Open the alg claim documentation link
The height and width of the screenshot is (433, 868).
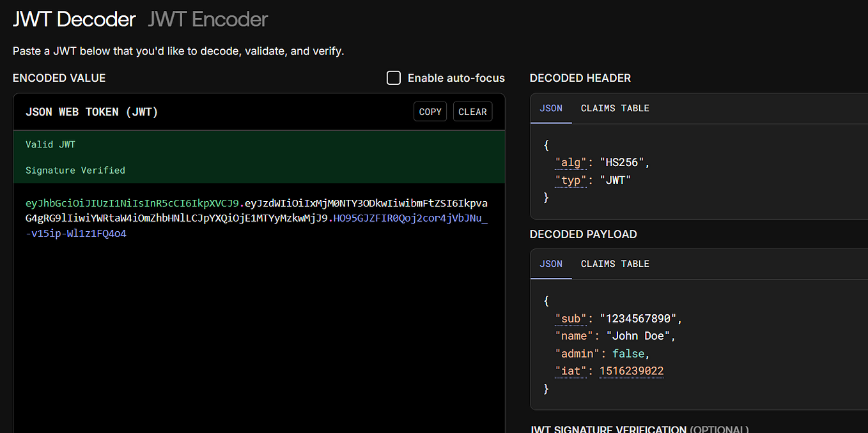pos(570,162)
